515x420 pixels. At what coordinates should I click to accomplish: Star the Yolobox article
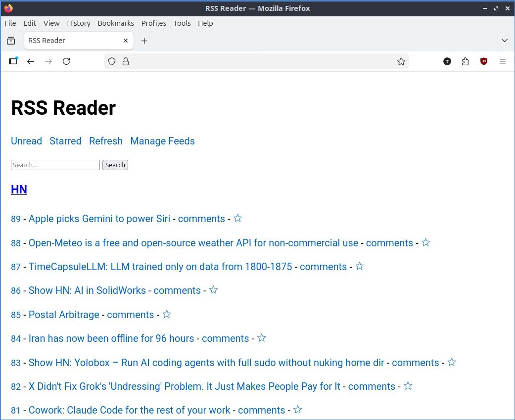coord(452,362)
